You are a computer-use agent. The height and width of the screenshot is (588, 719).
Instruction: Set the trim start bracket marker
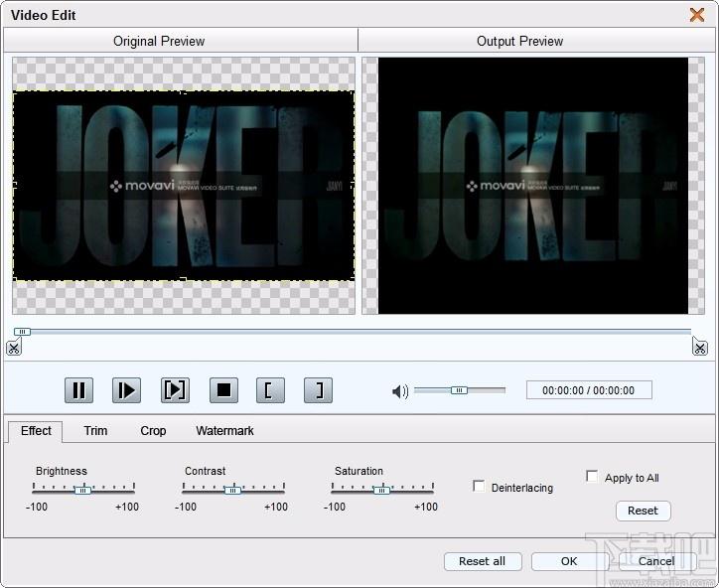pos(270,390)
